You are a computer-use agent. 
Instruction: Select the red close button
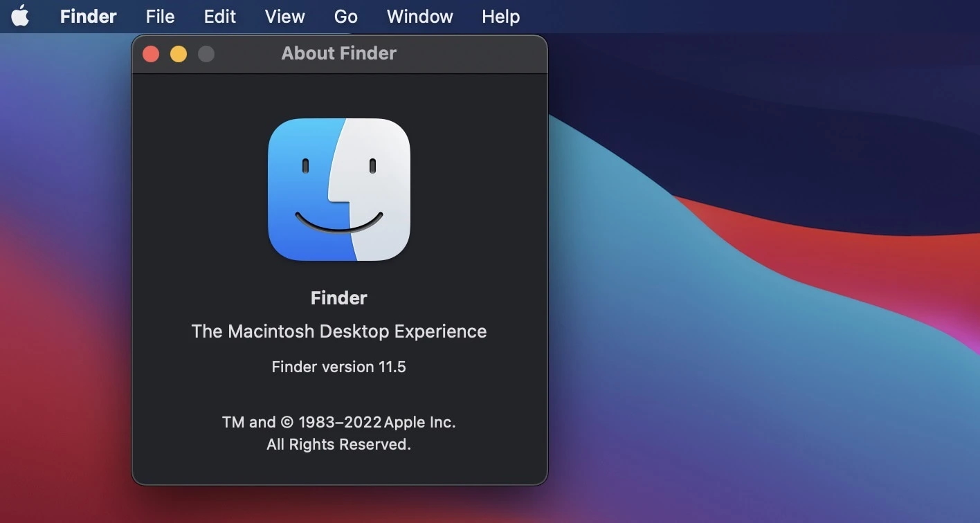click(150, 53)
